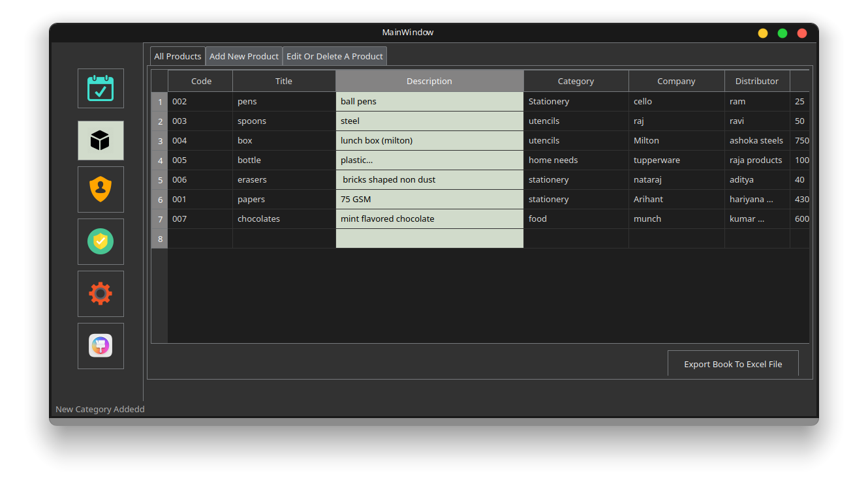This screenshot has height=482, width=868.
Task: Click the company cell 'munch'
Action: click(677, 219)
